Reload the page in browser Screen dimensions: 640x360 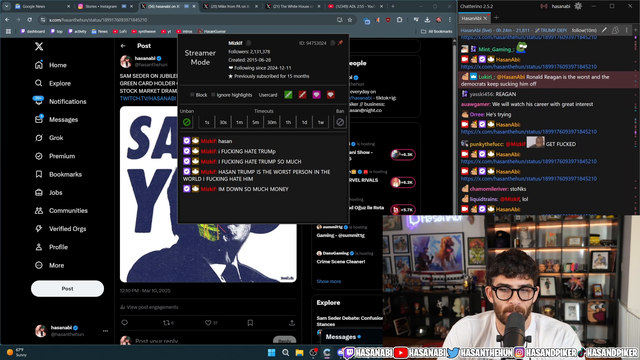(x=29, y=20)
